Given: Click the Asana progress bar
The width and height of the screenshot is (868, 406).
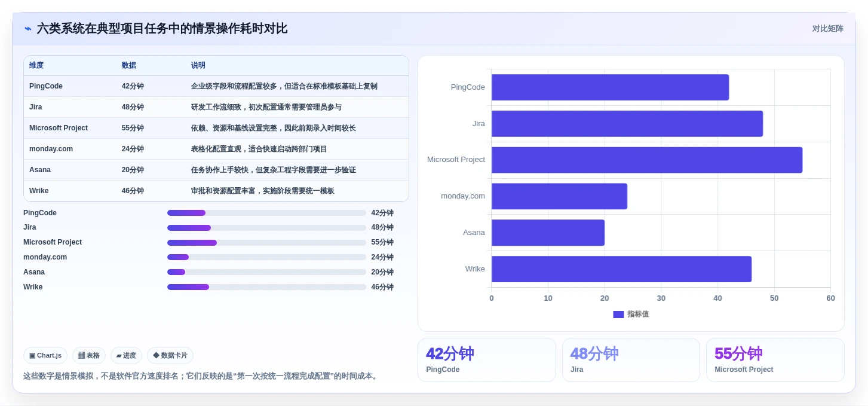Looking at the screenshot, I should pos(266,272).
